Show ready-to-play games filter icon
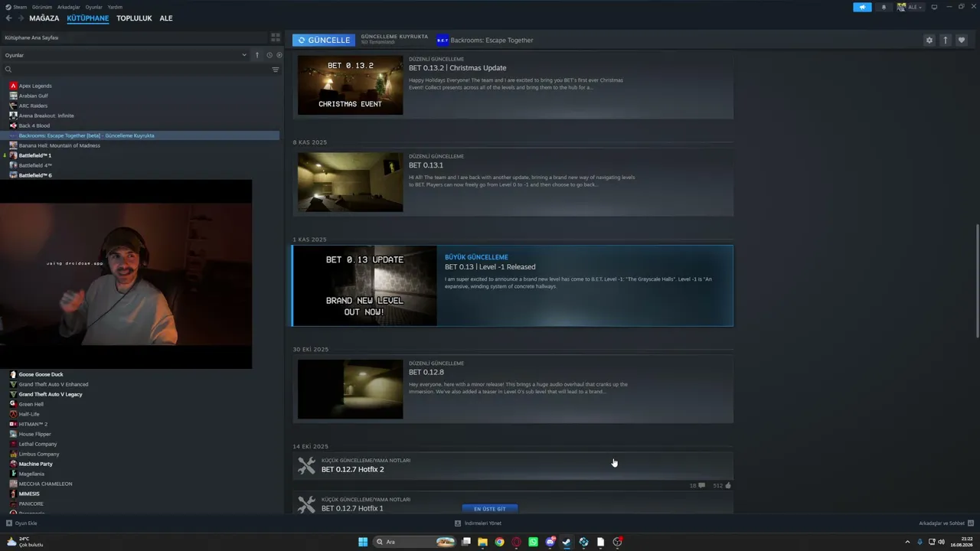This screenshot has height=551, width=980. [279, 55]
